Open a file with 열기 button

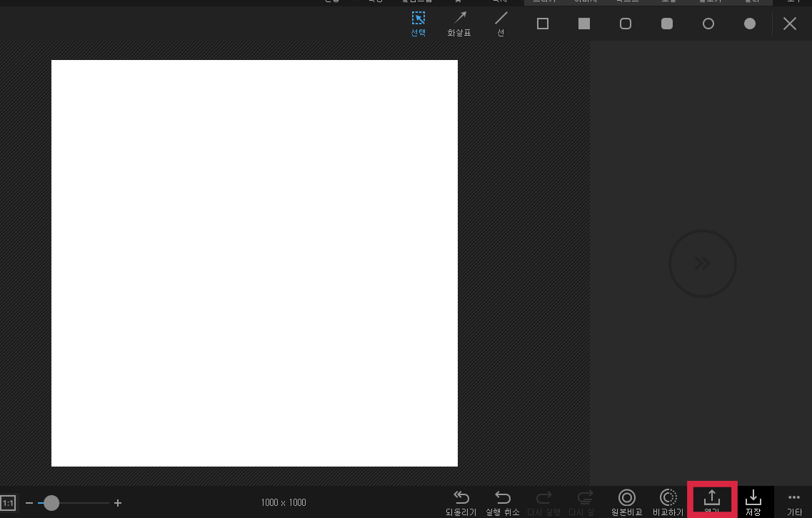pyautogui.click(x=712, y=501)
